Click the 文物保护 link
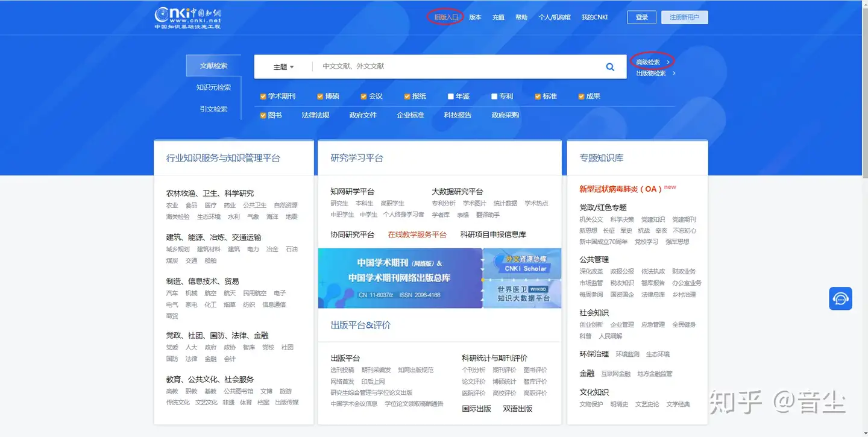 coord(591,404)
